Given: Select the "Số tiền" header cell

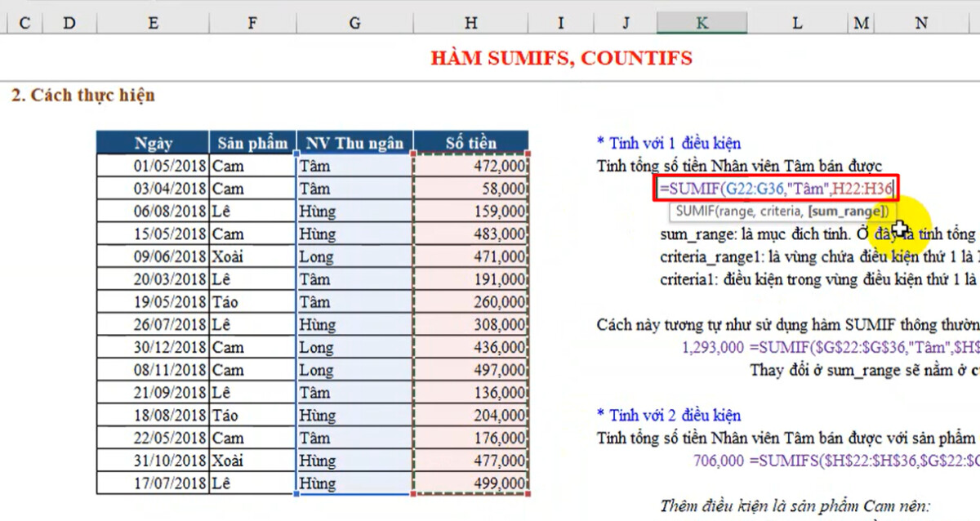Looking at the screenshot, I should pyautogui.click(x=471, y=143).
